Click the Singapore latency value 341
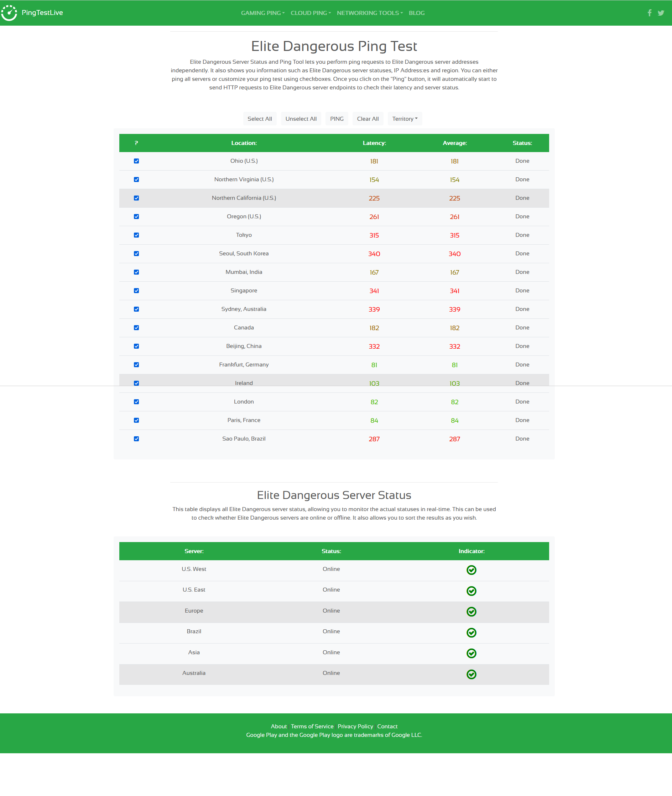Screen dimensions: 672x796 click(374, 291)
